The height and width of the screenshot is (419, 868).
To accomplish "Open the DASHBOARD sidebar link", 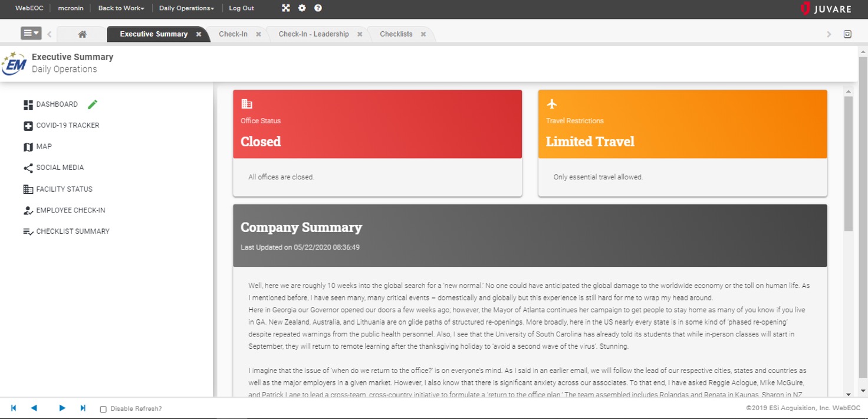I will pos(57,104).
